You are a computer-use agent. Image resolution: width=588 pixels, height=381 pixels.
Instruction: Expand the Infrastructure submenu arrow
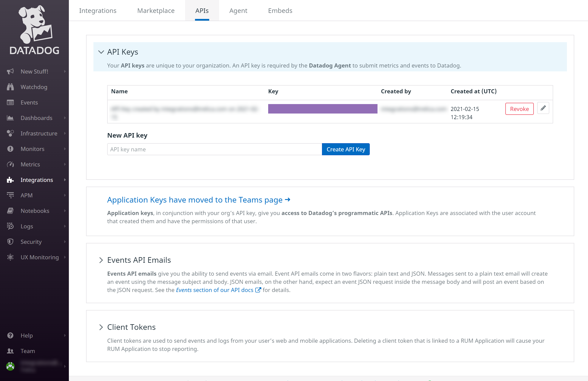(65, 133)
